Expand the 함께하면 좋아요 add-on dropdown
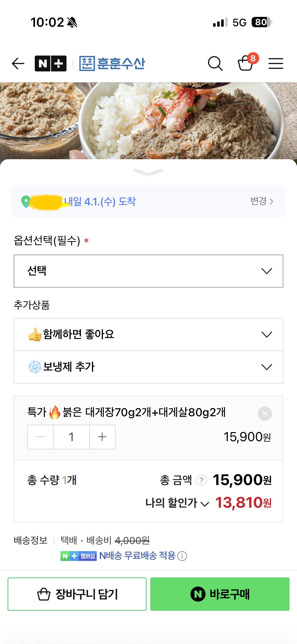Viewport: 297px width, 644px height. coord(148,334)
